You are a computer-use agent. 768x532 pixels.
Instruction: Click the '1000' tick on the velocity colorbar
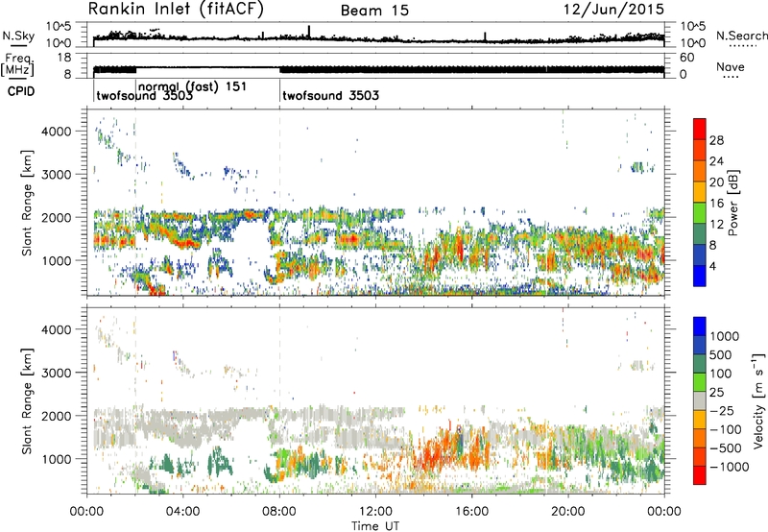(725, 336)
